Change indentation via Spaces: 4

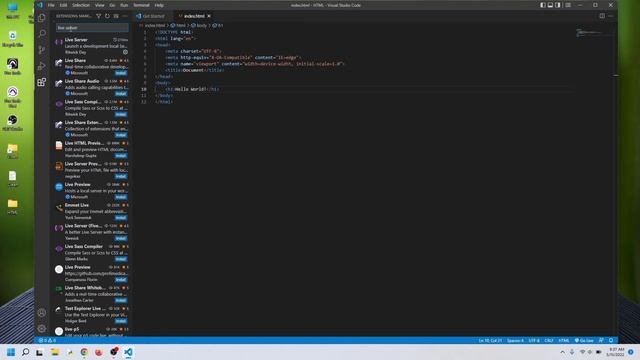515,340
